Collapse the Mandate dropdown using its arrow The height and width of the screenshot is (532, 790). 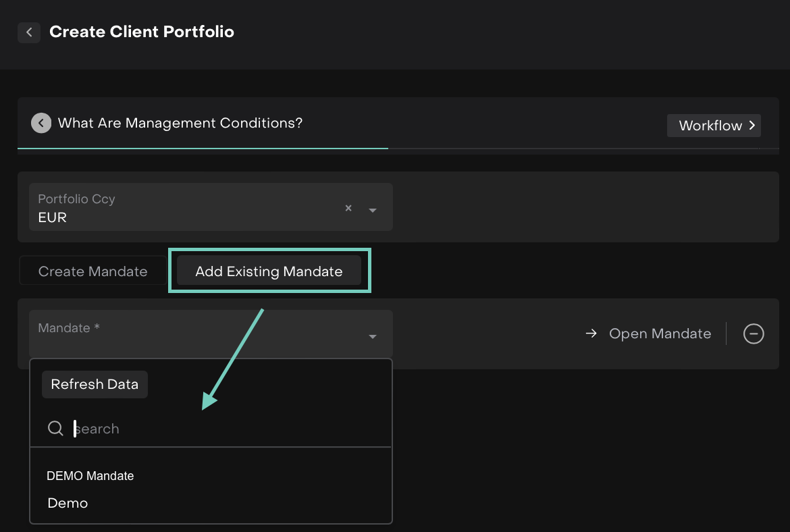[372, 337]
